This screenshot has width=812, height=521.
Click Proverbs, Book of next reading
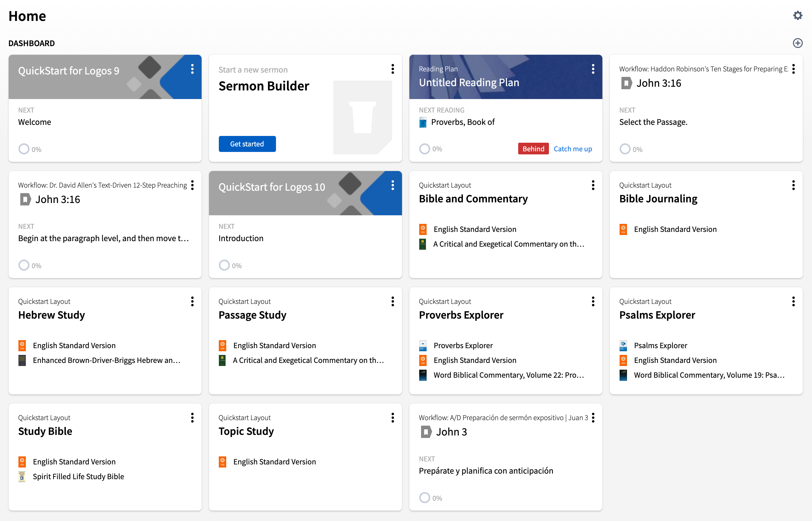[463, 122]
